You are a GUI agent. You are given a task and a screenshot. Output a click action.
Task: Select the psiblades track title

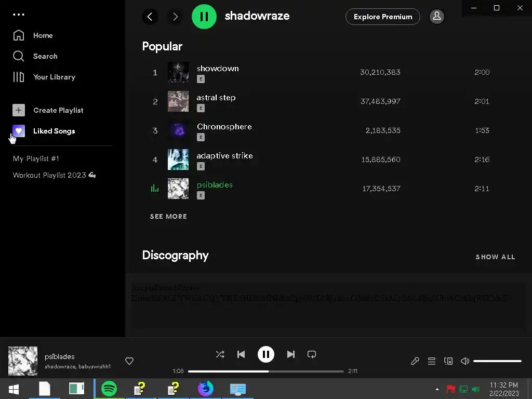215,185
